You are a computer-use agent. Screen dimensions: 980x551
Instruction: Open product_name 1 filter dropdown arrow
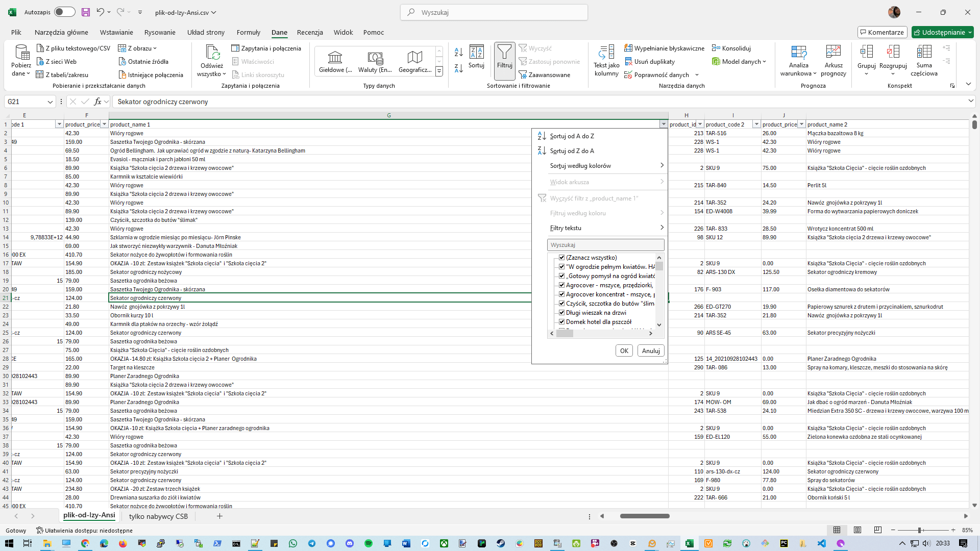click(663, 124)
